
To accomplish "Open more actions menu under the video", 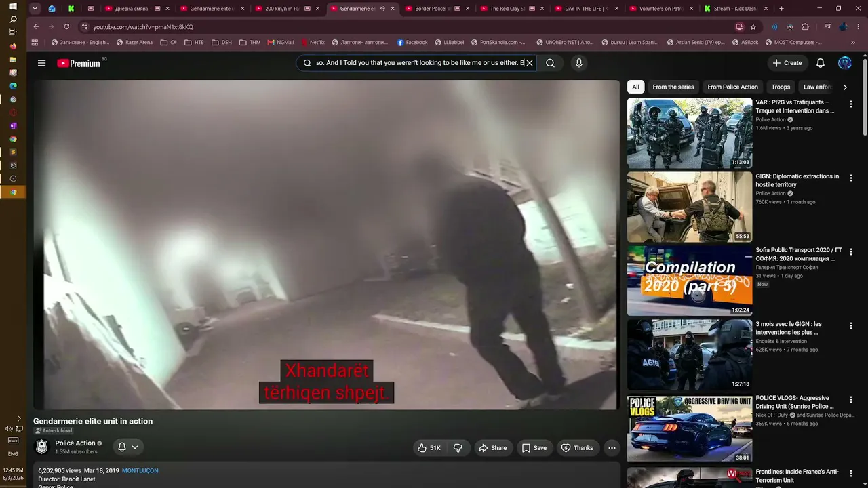I will (x=612, y=448).
